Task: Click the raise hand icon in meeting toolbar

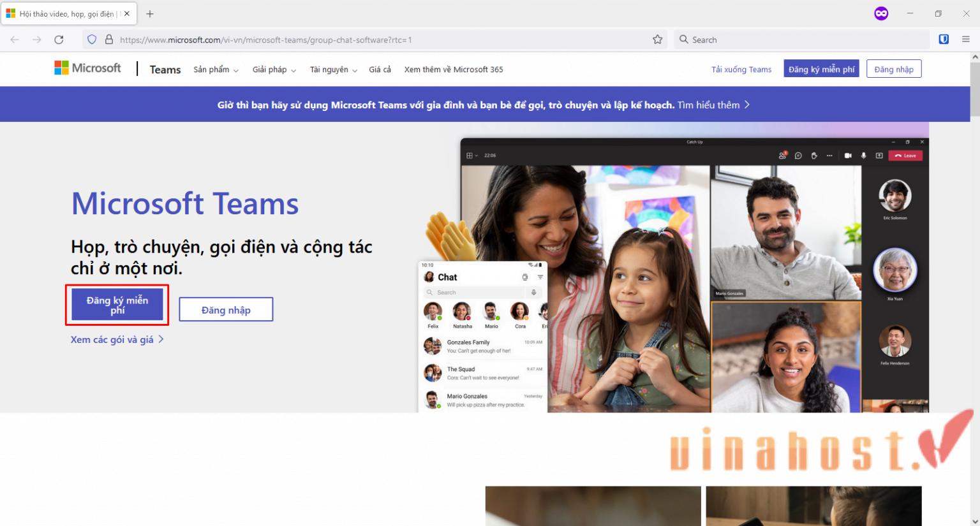Action: (x=814, y=156)
